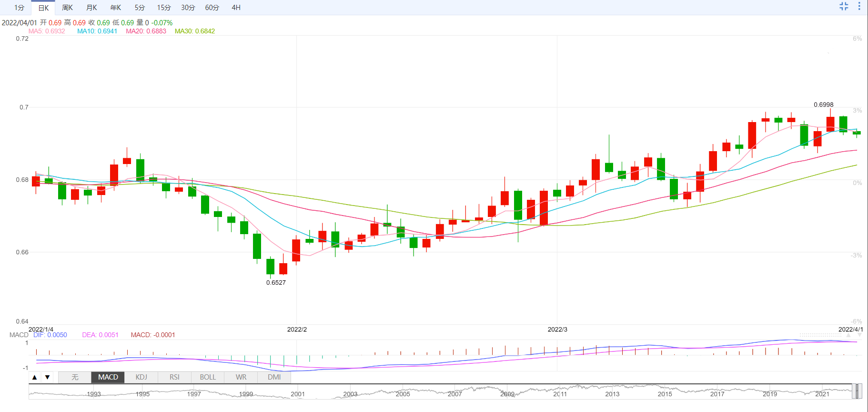Click the 0.6527 low price label
The width and height of the screenshot is (868, 412).
point(276,282)
